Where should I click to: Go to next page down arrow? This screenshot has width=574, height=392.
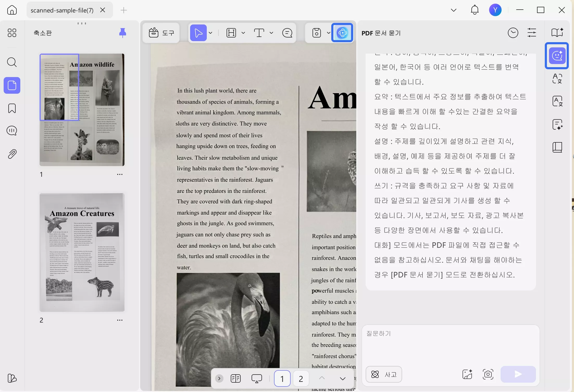point(343,378)
